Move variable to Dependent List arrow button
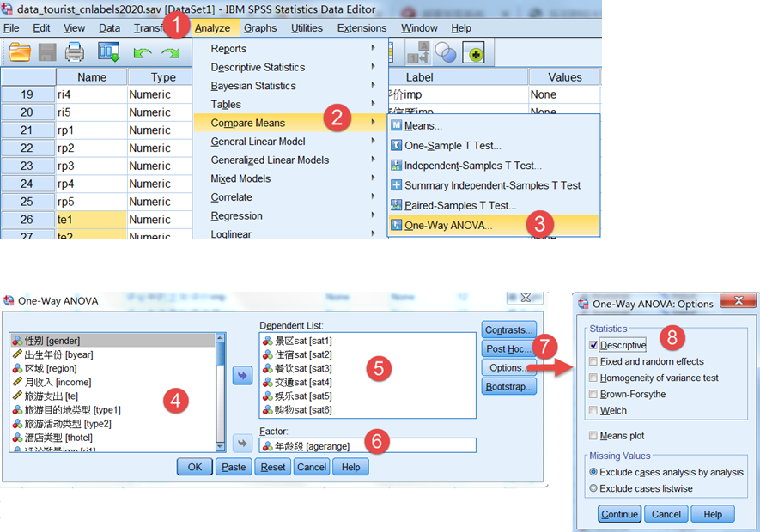This screenshot has height=532, width=760. (242, 375)
